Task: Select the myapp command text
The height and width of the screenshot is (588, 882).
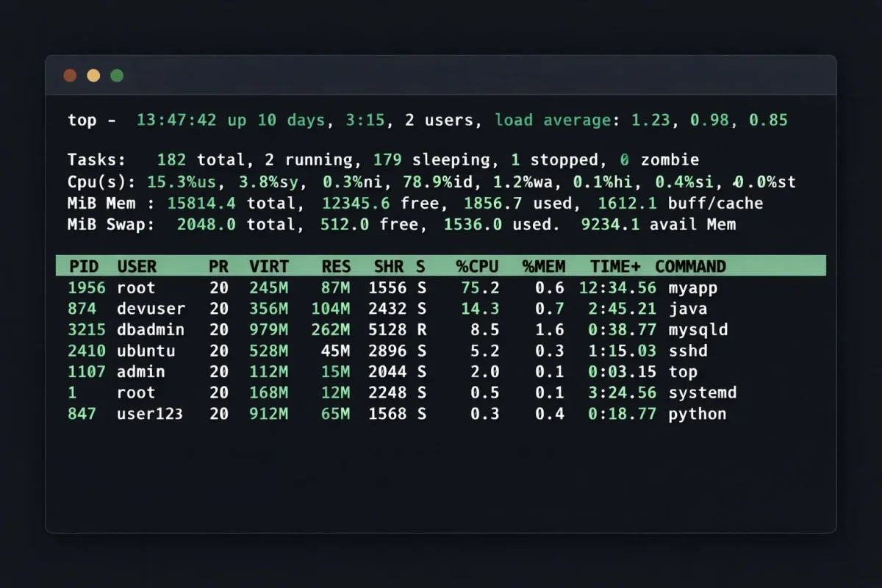Action: 692,288
